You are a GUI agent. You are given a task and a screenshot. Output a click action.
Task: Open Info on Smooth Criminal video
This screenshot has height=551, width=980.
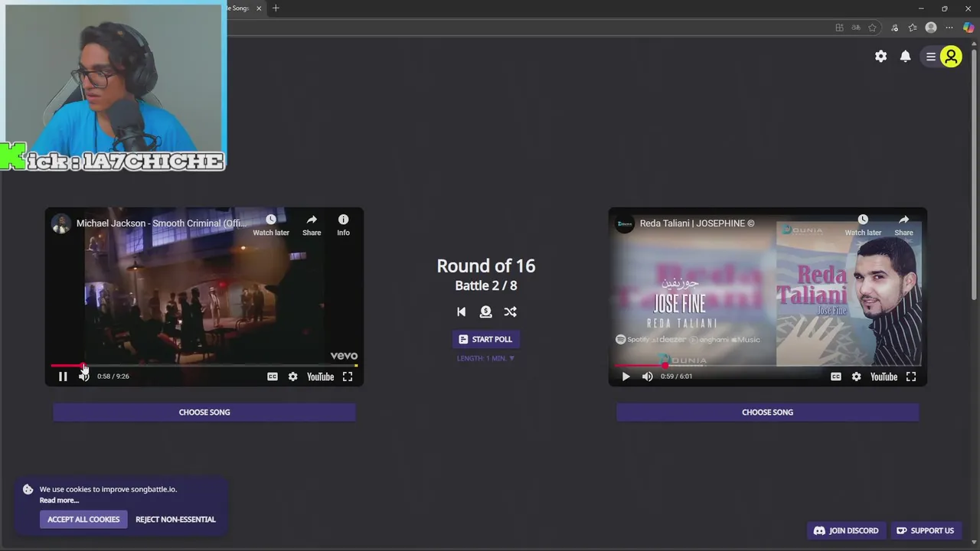click(x=343, y=225)
